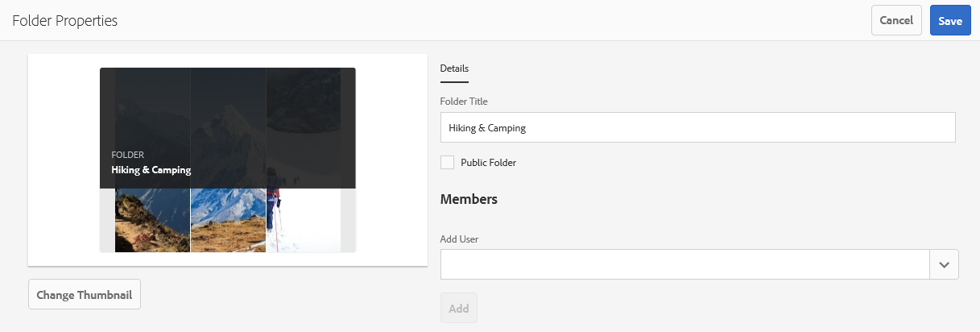Save the folder properties
This screenshot has height=332, width=980.
click(949, 20)
